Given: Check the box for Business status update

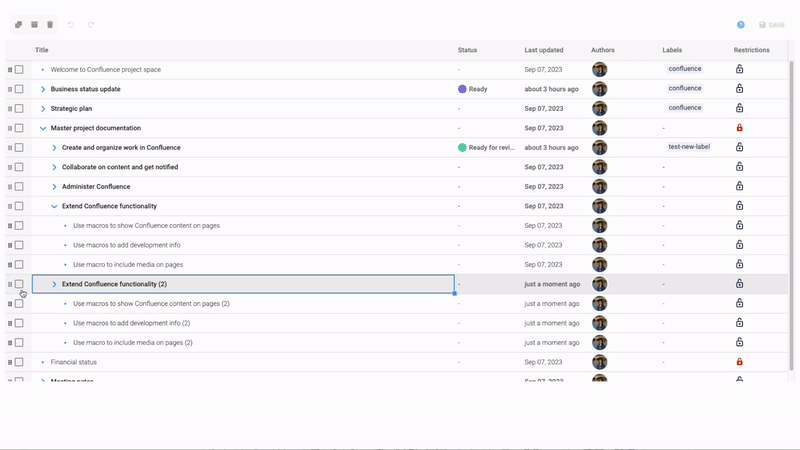Looking at the screenshot, I should 19,89.
